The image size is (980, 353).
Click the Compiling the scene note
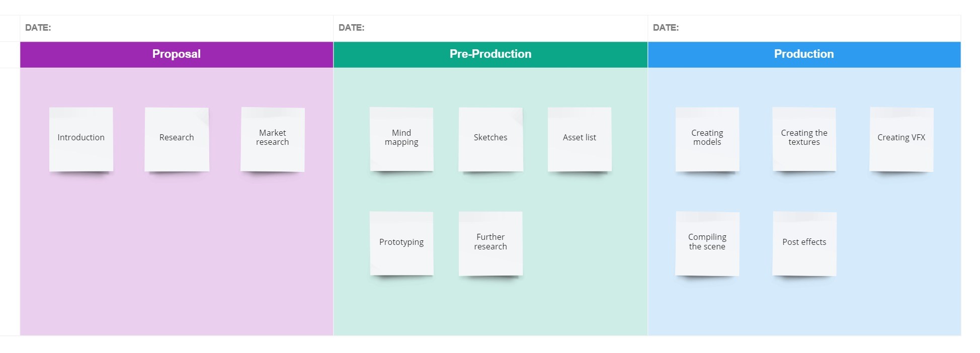(x=707, y=243)
